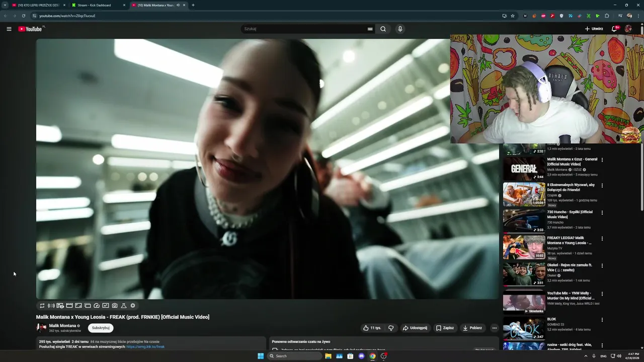
Task: Start voice search with the microphone
Action: tap(400, 29)
